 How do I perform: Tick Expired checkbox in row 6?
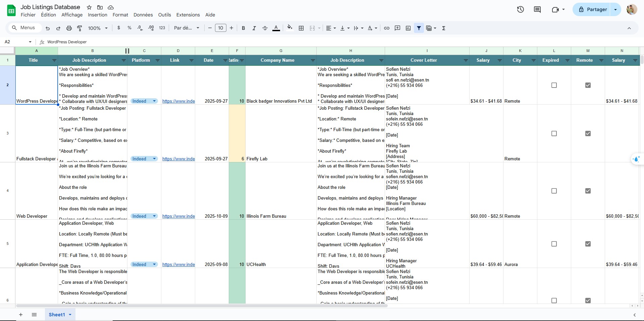click(x=554, y=301)
